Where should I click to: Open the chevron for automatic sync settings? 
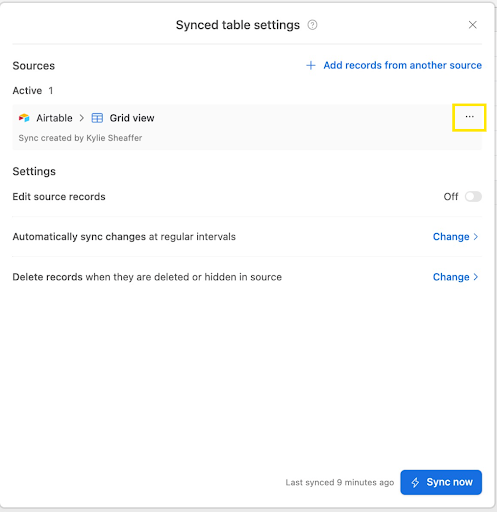coord(476,237)
